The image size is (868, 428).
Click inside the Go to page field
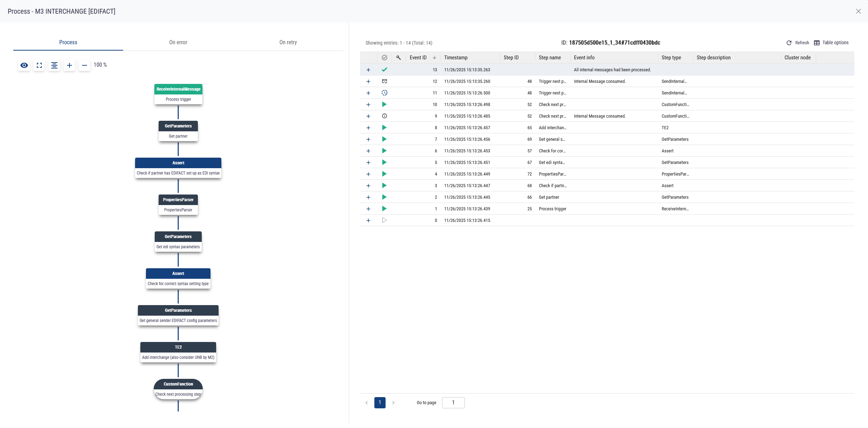pos(453,403)
